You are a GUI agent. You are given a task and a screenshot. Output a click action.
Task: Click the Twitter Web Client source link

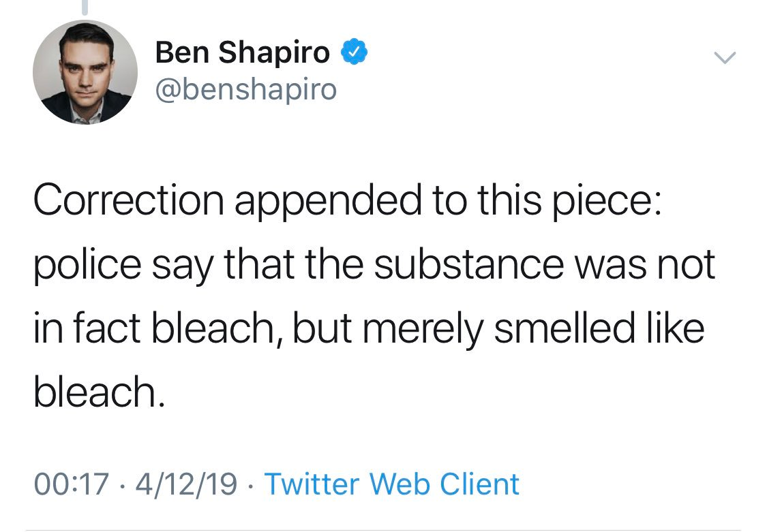(x=391, y=484)
